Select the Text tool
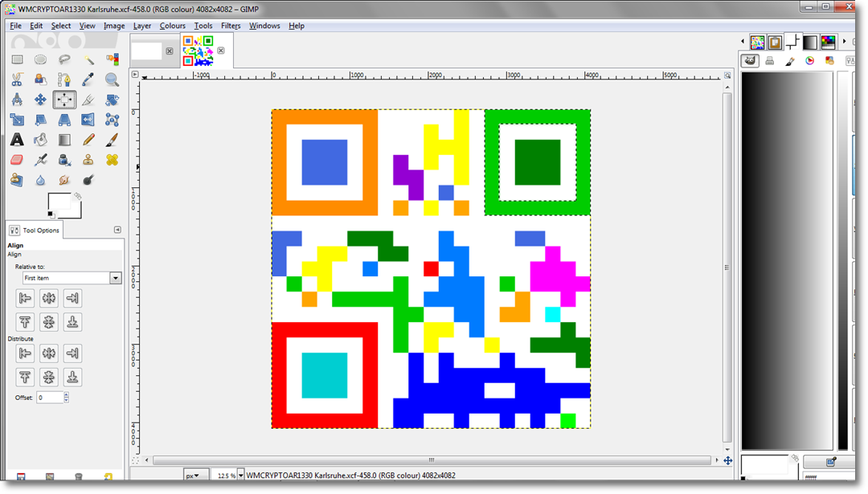 coord(17,140)
